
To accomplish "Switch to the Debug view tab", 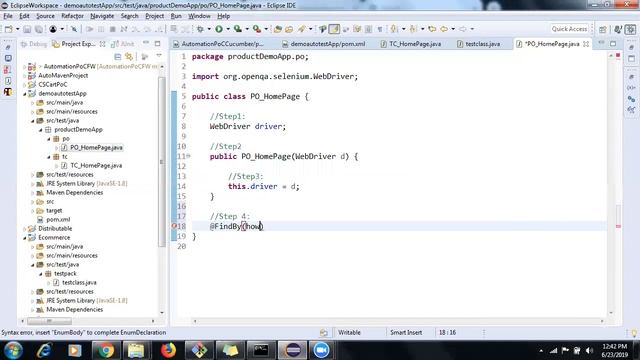I will [x=33, y=44].
